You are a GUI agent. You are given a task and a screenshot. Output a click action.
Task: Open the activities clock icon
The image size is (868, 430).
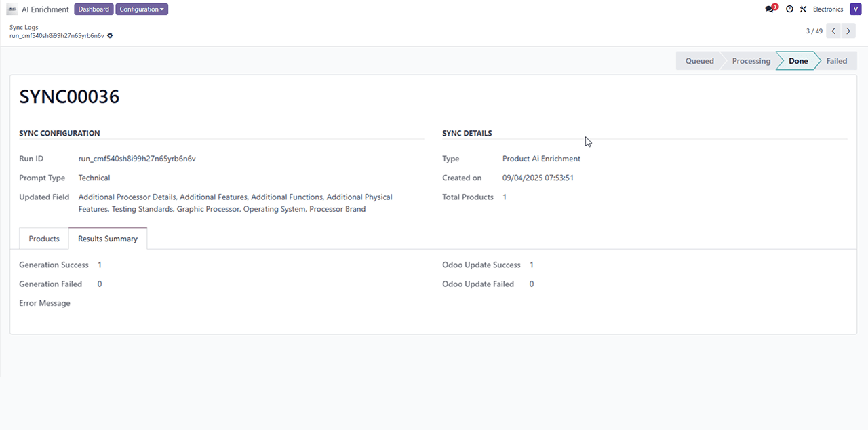coord(789,9)
